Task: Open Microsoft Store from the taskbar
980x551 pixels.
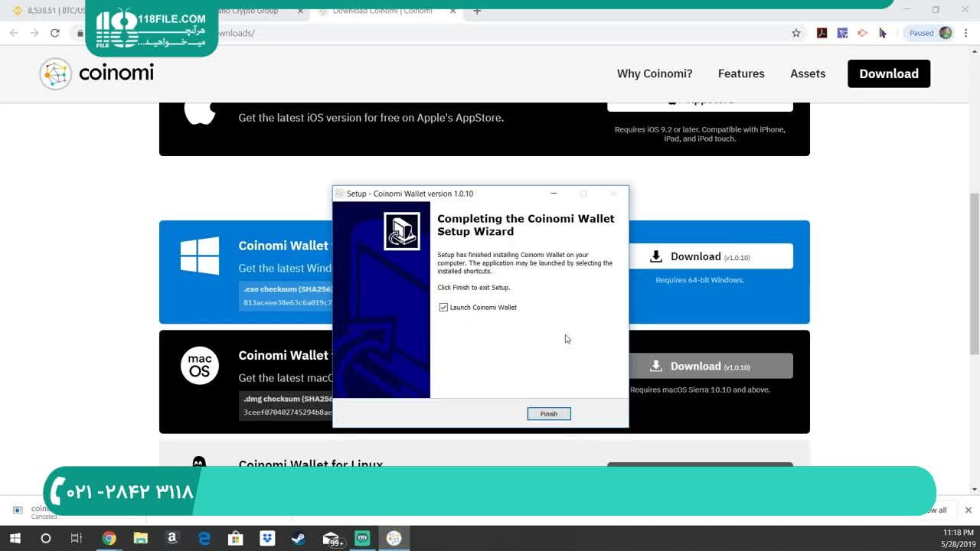Action: (235, 539)
